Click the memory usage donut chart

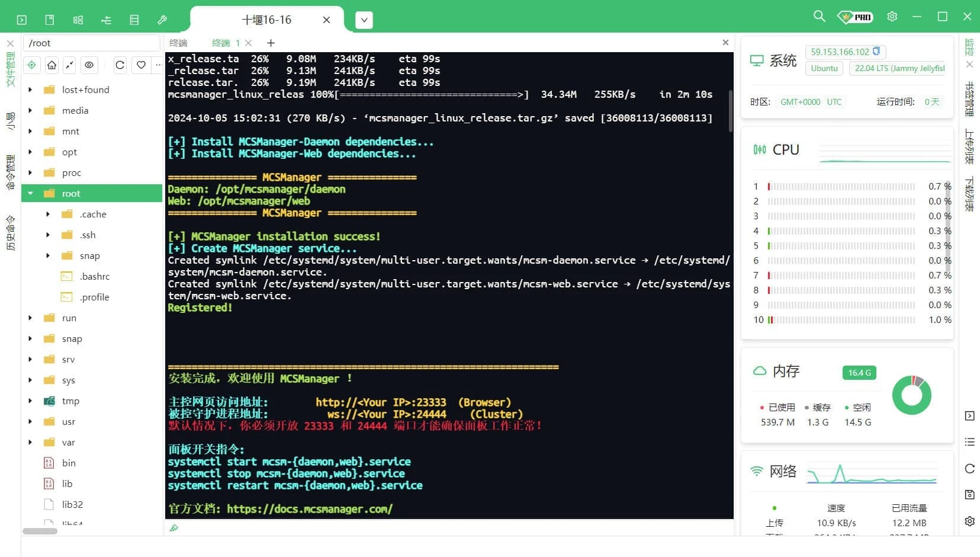912,395
